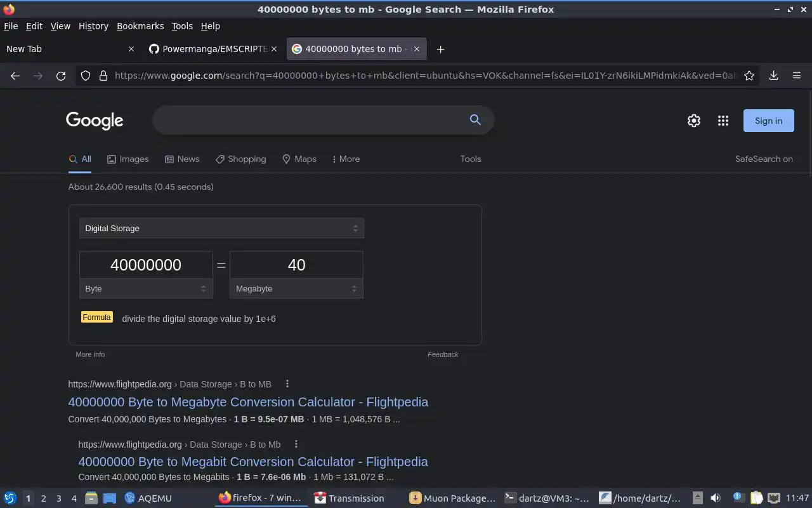This screenshot has width=812, height=508.
Task: Open the Help menu
Action: tap(211, 26)
